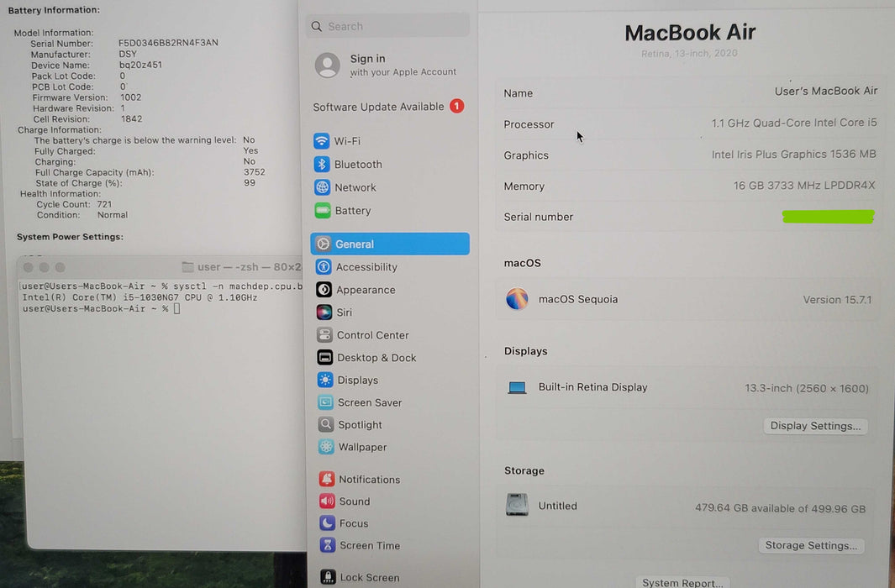Open Network globe icon in sidebar
The width and height of the screenshot is (895, 588).
pos(322,187)
